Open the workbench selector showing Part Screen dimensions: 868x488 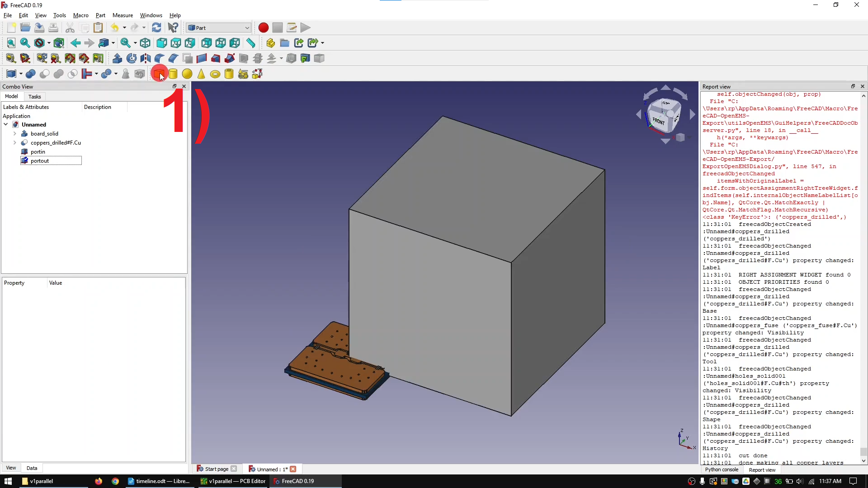point(218,28)
